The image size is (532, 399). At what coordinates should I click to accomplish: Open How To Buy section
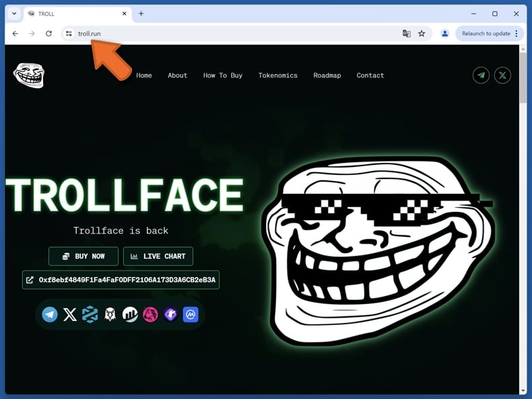pos(223,75)
